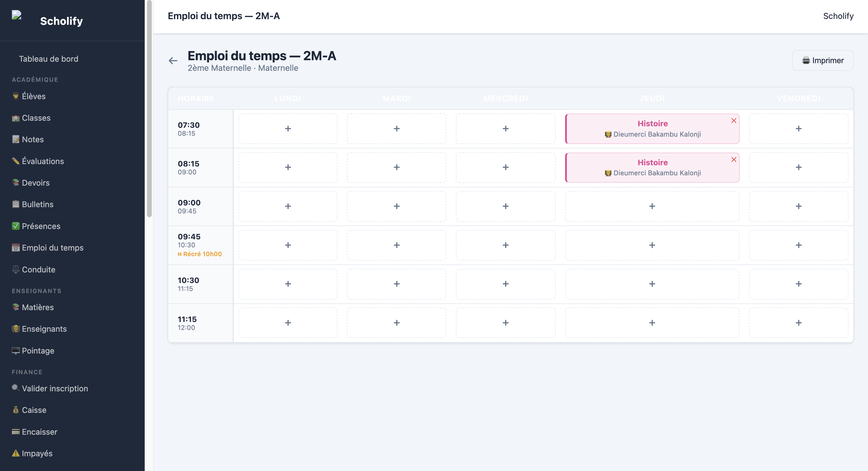The height and width of the screenshot is (471, 868).
Task: Open Évaluations in the sidebar
Action: pyautogui.click(x=38, y=161)
